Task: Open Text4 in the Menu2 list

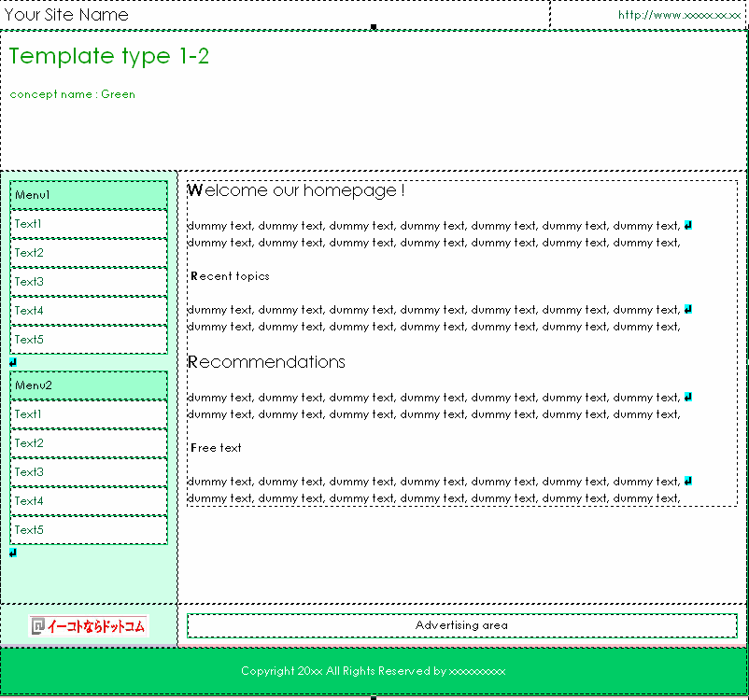Action: click(x=89, y=501)
